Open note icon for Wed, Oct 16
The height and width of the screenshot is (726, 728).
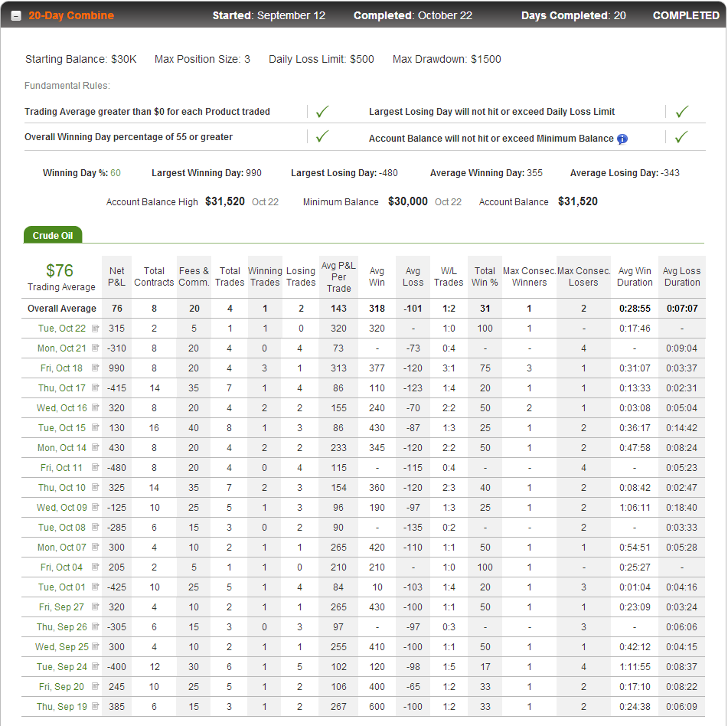[95, 408]
